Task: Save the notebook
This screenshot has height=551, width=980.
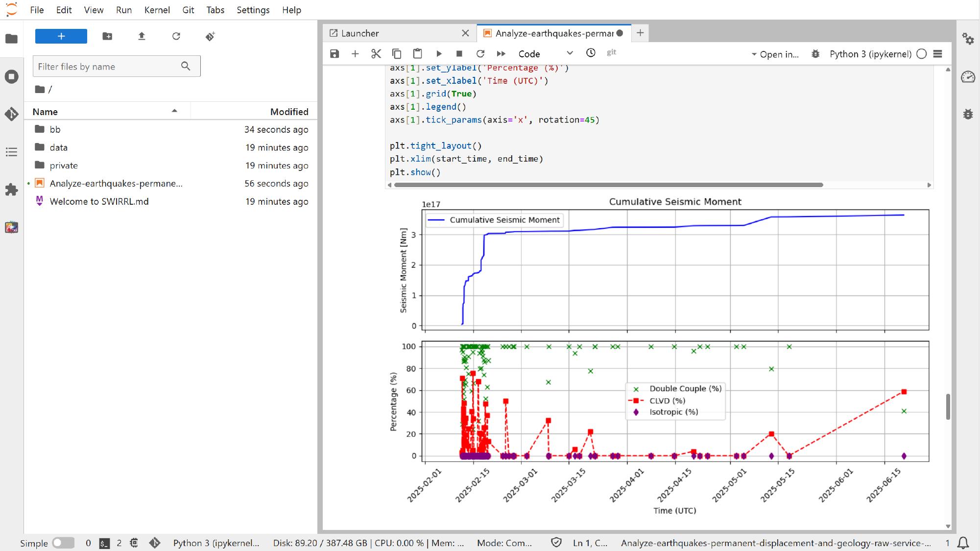Action: 334,54
